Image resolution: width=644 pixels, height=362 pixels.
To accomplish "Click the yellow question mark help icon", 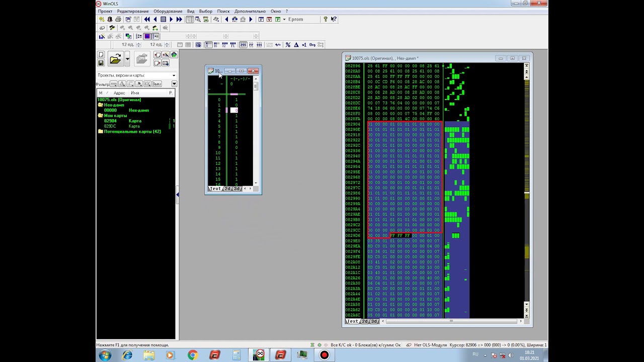I will [x=325, y=19].
